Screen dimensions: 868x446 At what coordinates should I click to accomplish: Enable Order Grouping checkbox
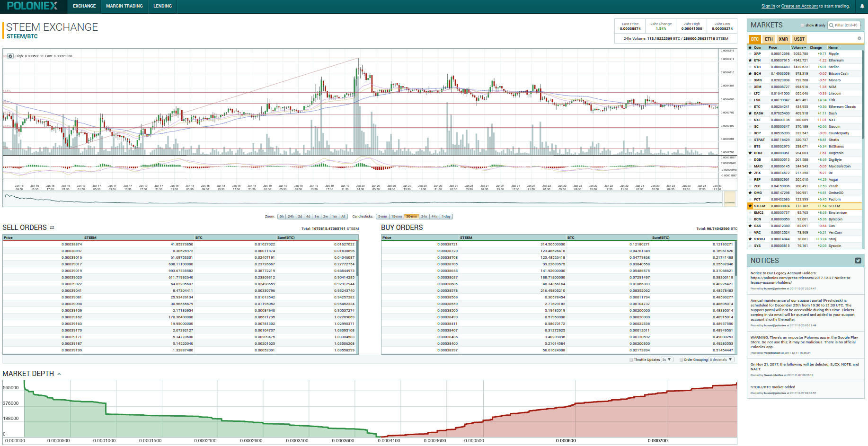pos(682,360)
